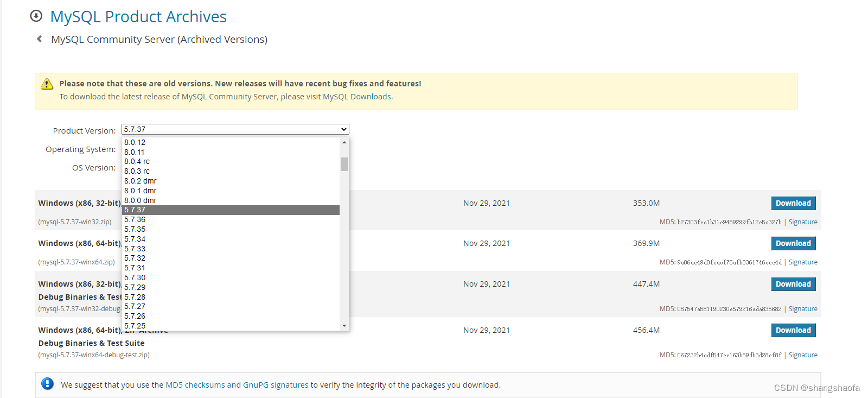Click the download circle icon beside page title

(x=36, y=16)
